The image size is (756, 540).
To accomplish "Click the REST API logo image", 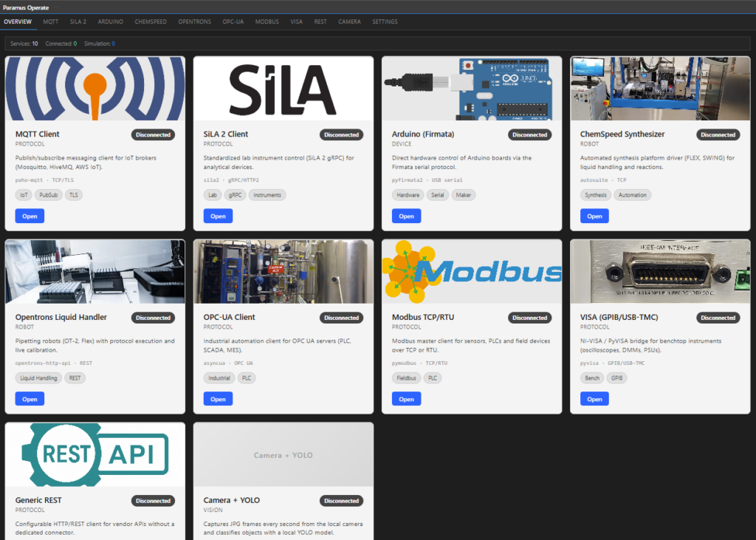I will pos(95,454).
